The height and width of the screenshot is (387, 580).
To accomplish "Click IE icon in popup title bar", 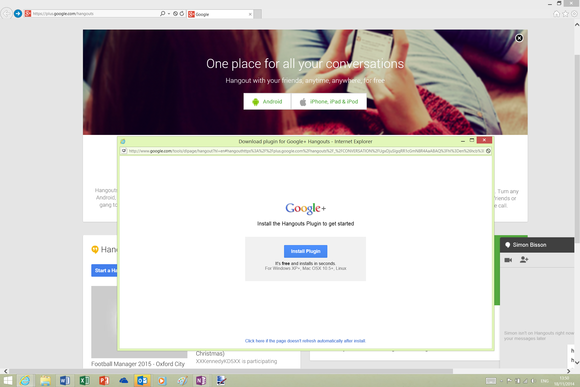I will 123,141.
